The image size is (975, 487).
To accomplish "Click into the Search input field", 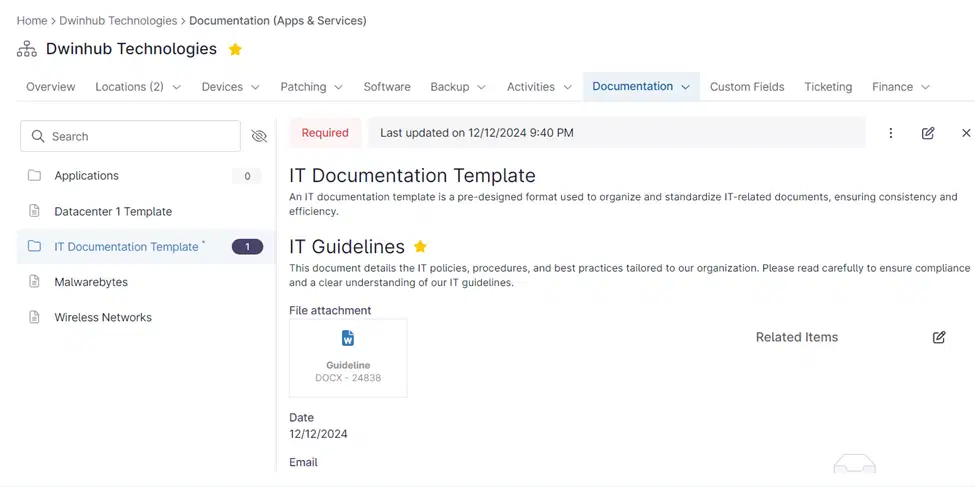I will (131, 136).
